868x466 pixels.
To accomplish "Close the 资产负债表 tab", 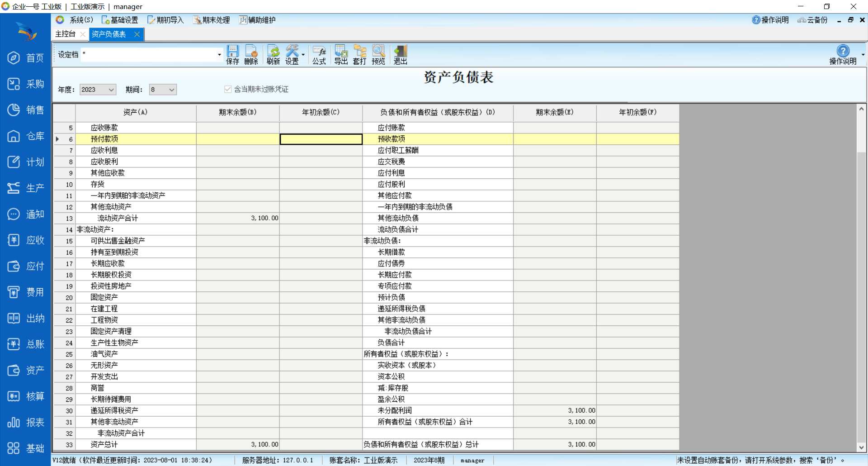I will pyautogui.click(x=137, y=34).
